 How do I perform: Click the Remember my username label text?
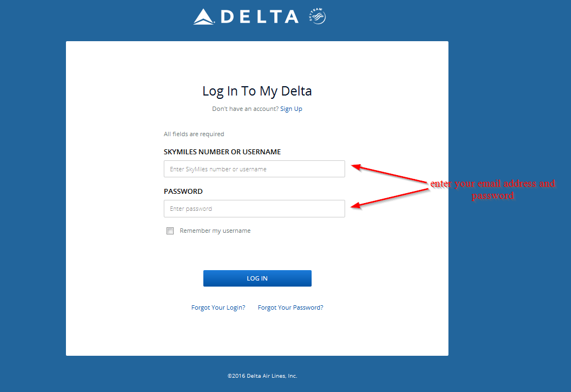[215, 231]
